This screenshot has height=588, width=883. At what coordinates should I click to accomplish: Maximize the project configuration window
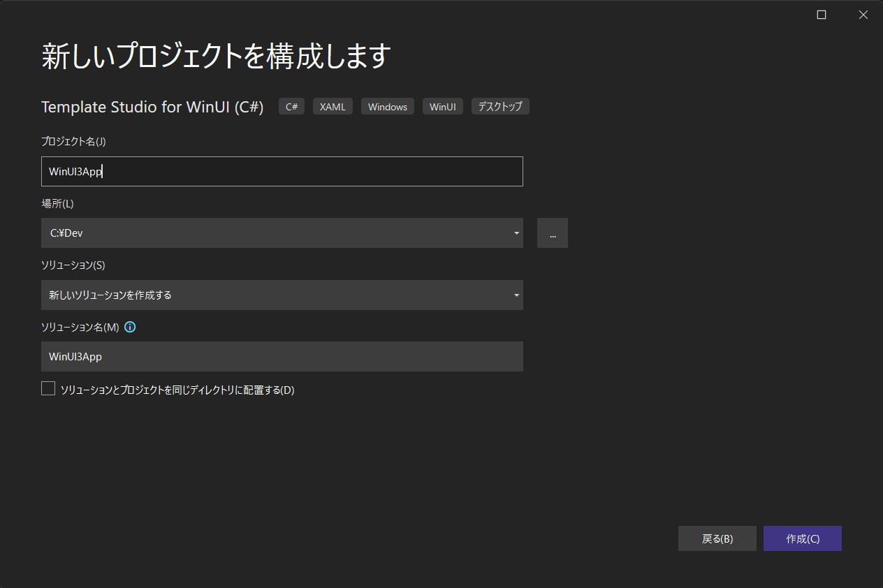click(822, 15)
